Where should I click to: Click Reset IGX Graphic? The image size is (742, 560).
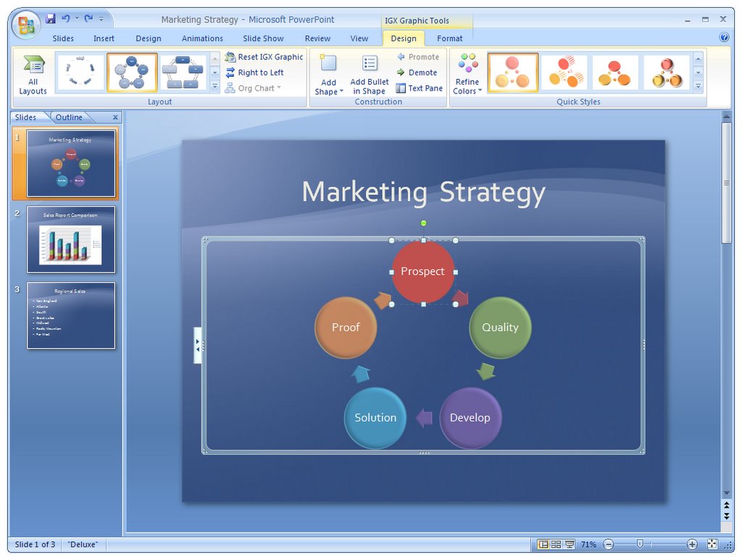(x=264, y=57)
